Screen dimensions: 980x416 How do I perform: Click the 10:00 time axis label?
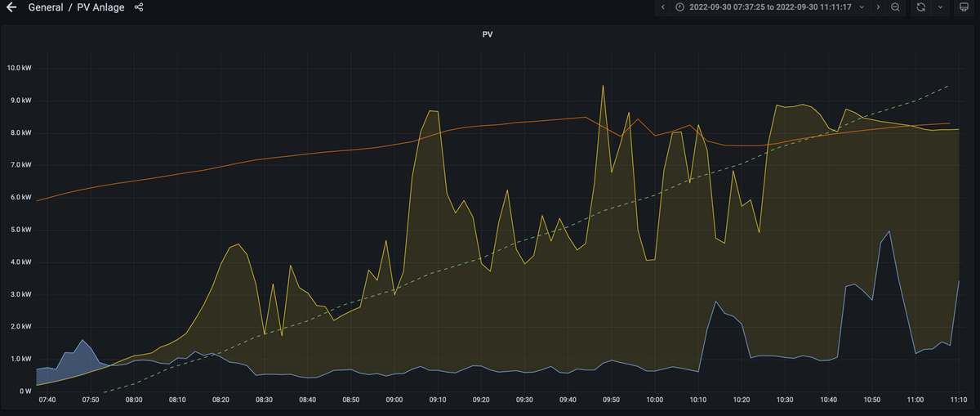pyautogui.click(x=654, y=400)
